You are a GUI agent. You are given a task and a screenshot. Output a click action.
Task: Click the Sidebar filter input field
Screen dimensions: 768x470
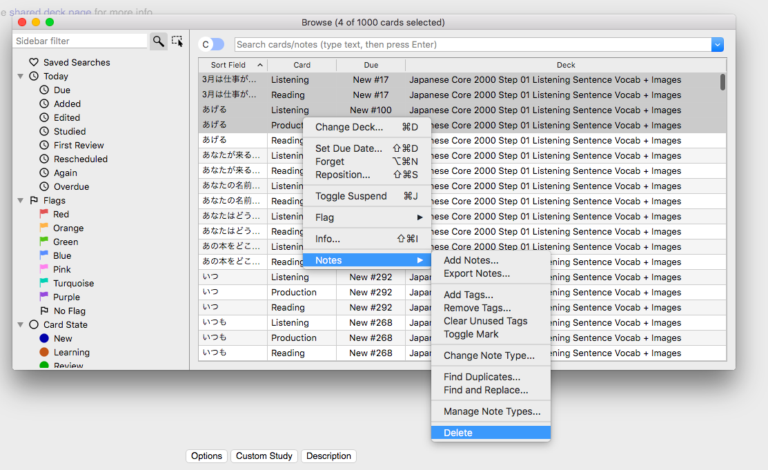pyautogui.click(x=81, y=41)
